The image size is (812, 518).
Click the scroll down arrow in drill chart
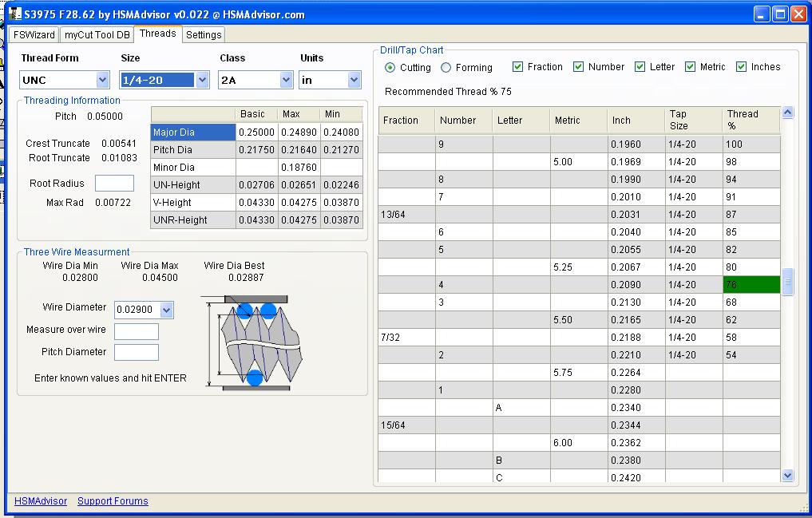pyautogui.click(x=788, y=475)
